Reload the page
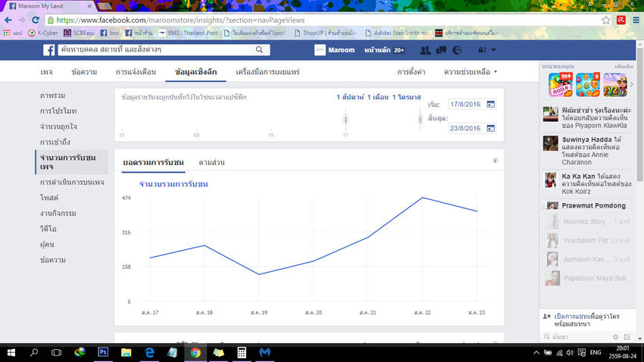Screen dimensions: 644x362 point(36,20)
